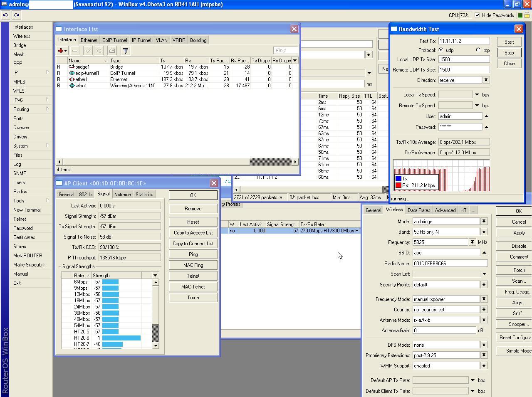Expand the Band dropdown showing 5GHz-only-N
Screen dimensions: 532x397
484,232
